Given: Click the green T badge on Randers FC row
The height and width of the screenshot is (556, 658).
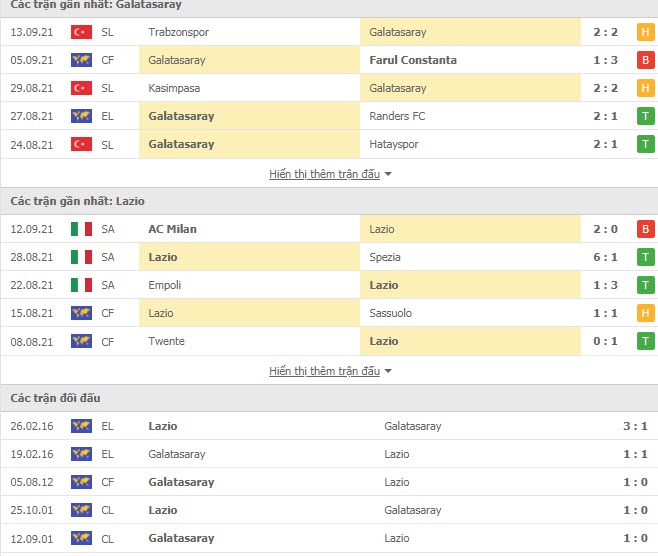Looking at the screenshot, I should [x=645, y=116].
